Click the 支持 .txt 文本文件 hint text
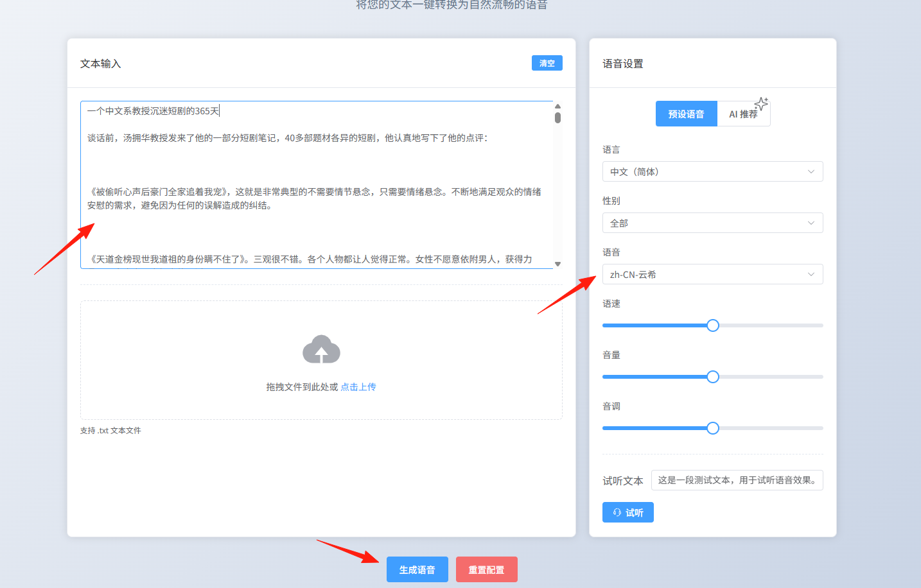 tap(110, 431)
